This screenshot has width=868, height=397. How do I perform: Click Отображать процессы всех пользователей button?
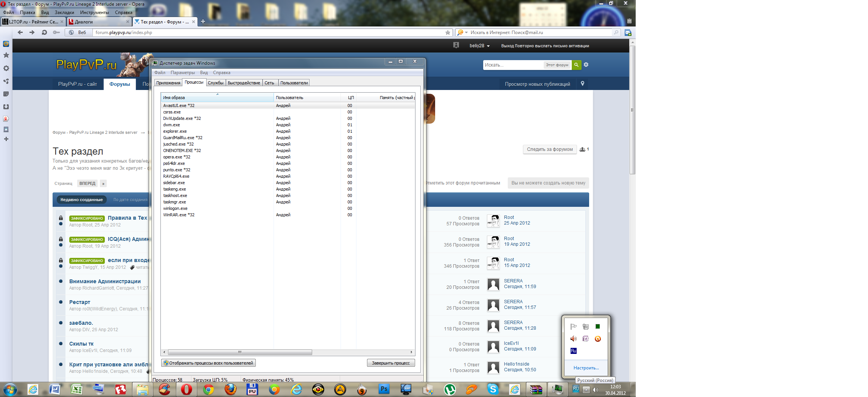click(x=208, y=363)
